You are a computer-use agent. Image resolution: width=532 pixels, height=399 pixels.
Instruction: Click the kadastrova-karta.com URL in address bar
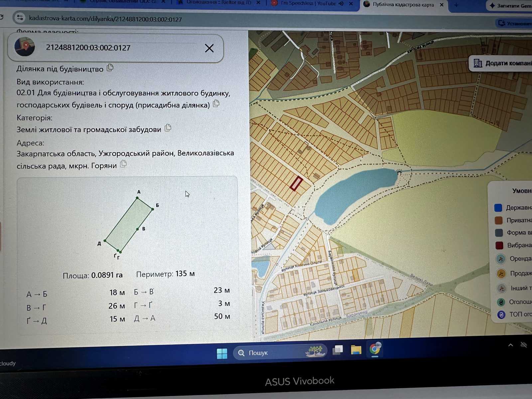[x=105, y=19]
